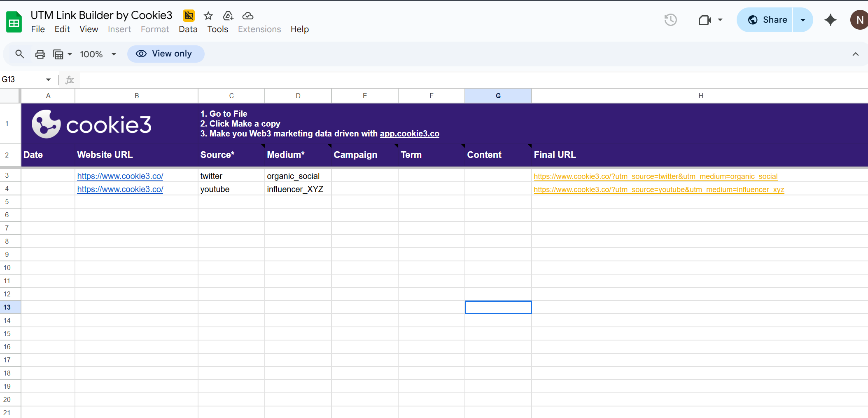Select the 'Campaign' header cell
Screen dimensions: 868x418
click(365, 155)
